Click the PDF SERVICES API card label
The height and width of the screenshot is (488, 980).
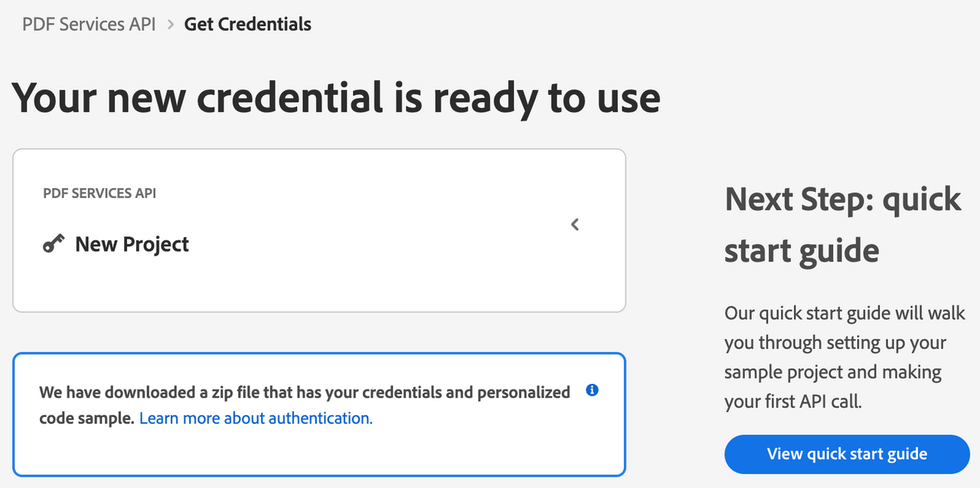pyautogui.click(x=100, y=194)
